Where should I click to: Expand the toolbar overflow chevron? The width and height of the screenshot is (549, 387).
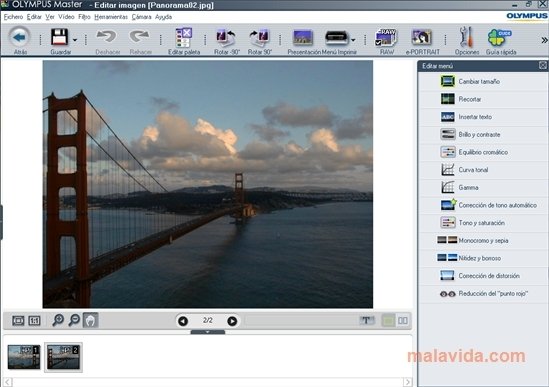tap(544, 40)
